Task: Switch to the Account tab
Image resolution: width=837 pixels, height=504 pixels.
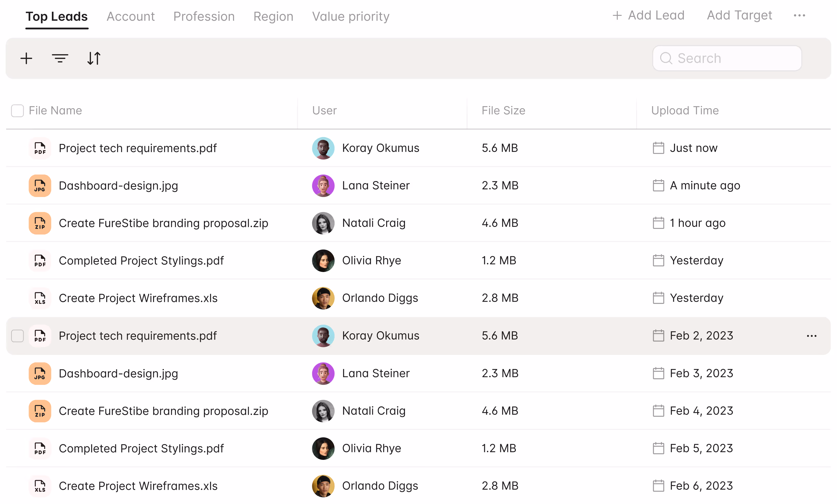Action: pyautogui.click(x=131, y=16)
